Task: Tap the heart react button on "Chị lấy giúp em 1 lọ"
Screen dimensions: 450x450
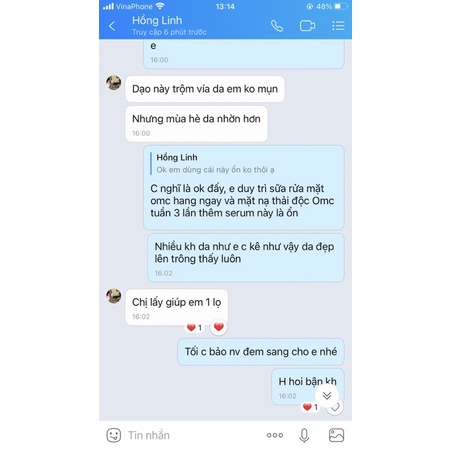Action: coord(219,327)
